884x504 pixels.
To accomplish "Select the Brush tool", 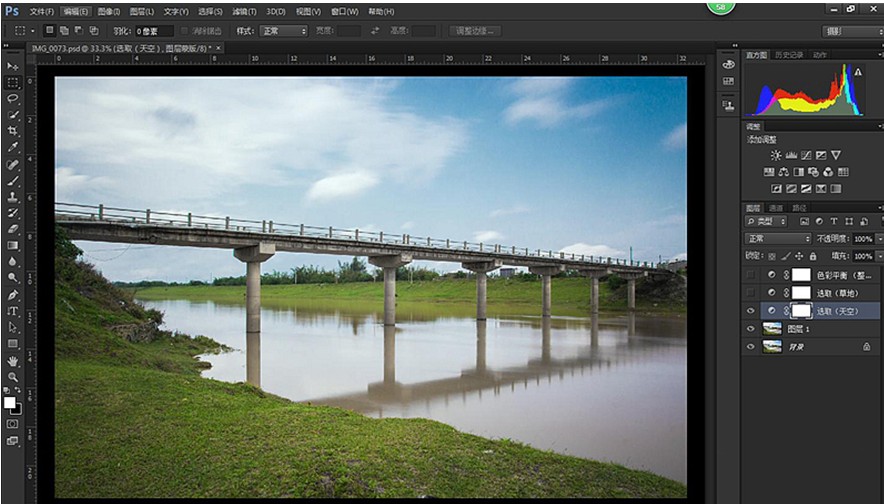I will click(x=12, y=181).
